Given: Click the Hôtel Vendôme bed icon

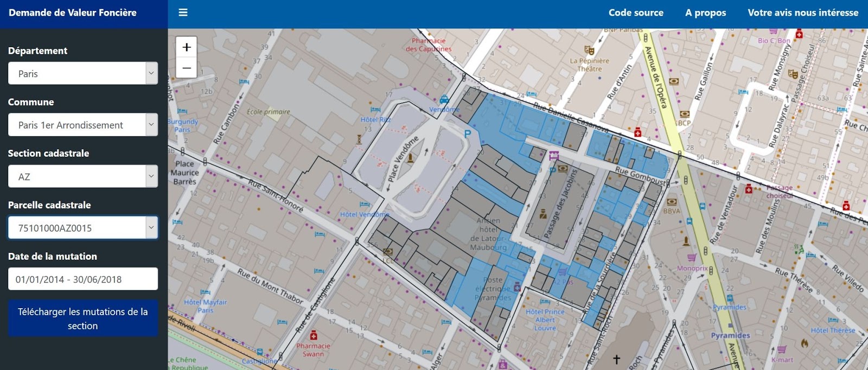Looking at the screenshot, I should 365,205.
